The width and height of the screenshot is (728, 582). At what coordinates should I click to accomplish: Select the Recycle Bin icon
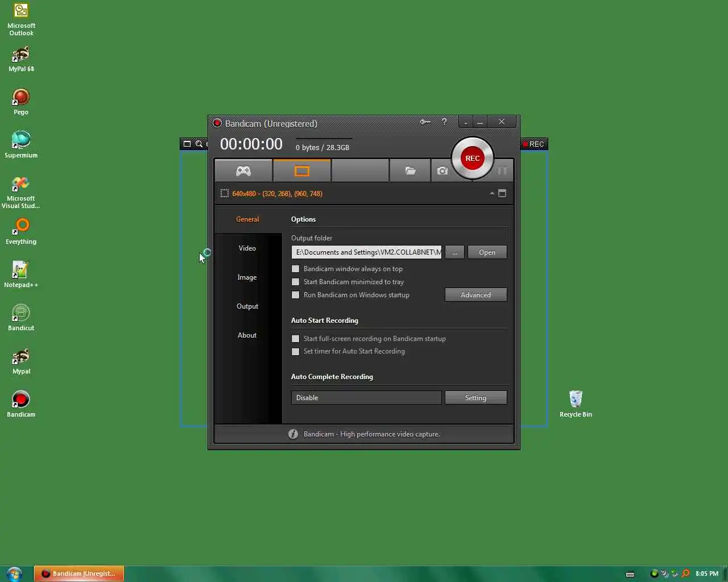tap(576, 404)
